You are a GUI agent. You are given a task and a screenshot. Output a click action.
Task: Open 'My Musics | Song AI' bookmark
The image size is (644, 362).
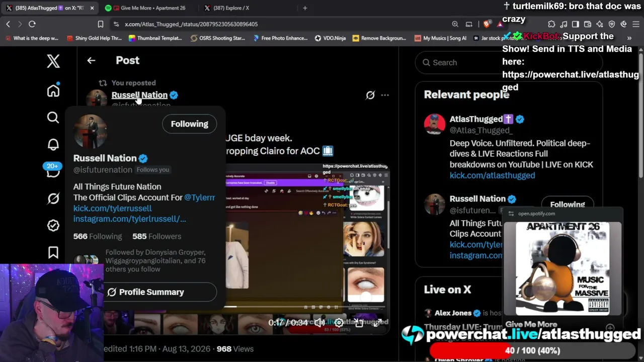pos(440,38)
